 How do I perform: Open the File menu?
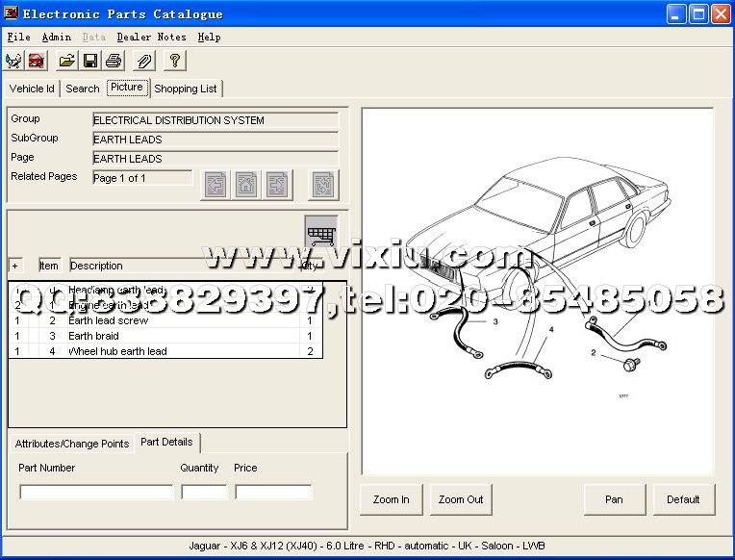tap(18, 37)
